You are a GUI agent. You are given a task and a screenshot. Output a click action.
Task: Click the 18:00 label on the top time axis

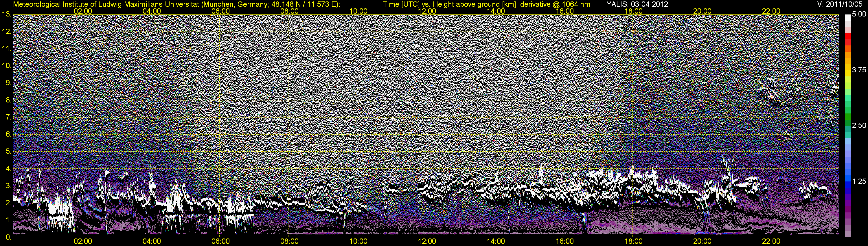point(633,11)
